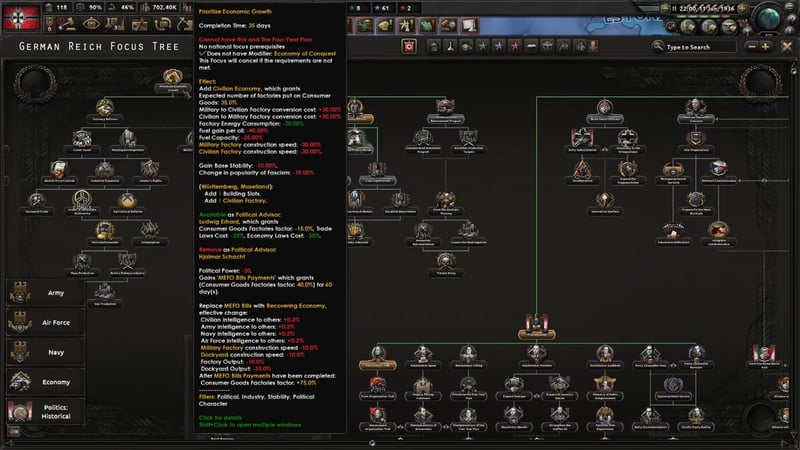This screenshot has width=800, height=450.
Task: Select the Increased Trade focus
Action: click(x=36, y=203)
